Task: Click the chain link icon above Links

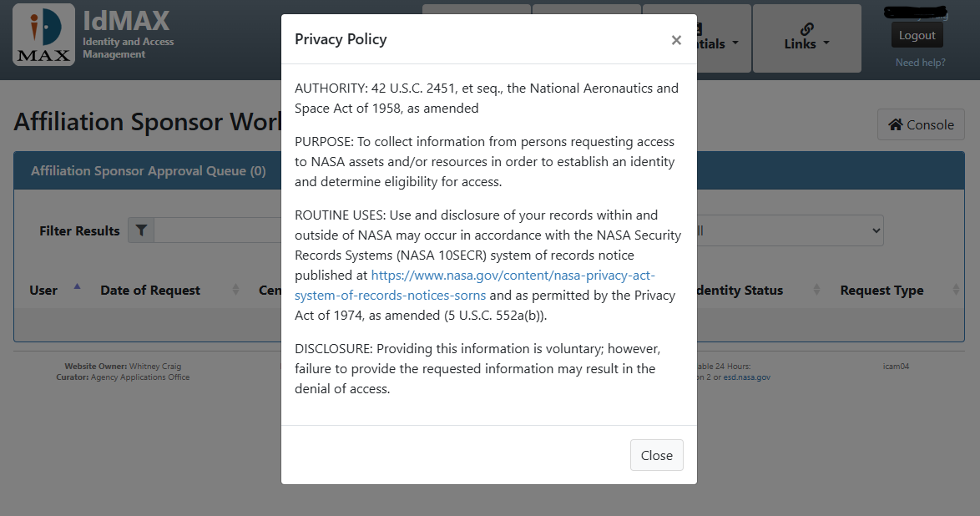Action: 806,28
